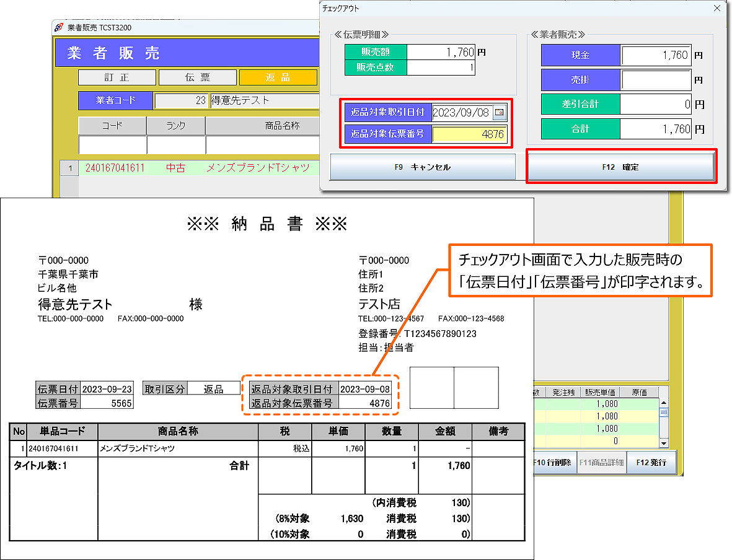
Task: Select the 返品 mode button
Action: pos(278,77)
